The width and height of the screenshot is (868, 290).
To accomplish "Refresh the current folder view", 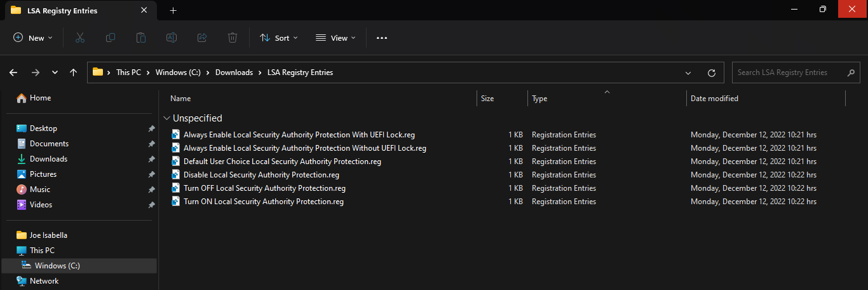I will pos(712,72).
